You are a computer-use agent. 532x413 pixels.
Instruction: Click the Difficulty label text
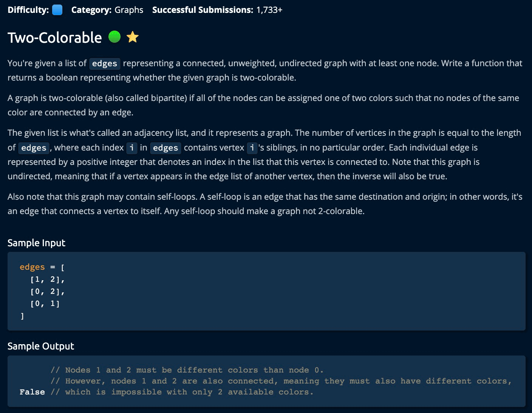28,10
